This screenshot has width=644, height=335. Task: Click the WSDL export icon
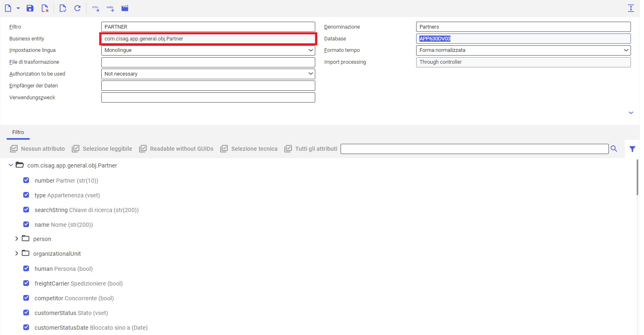(110, 8)
